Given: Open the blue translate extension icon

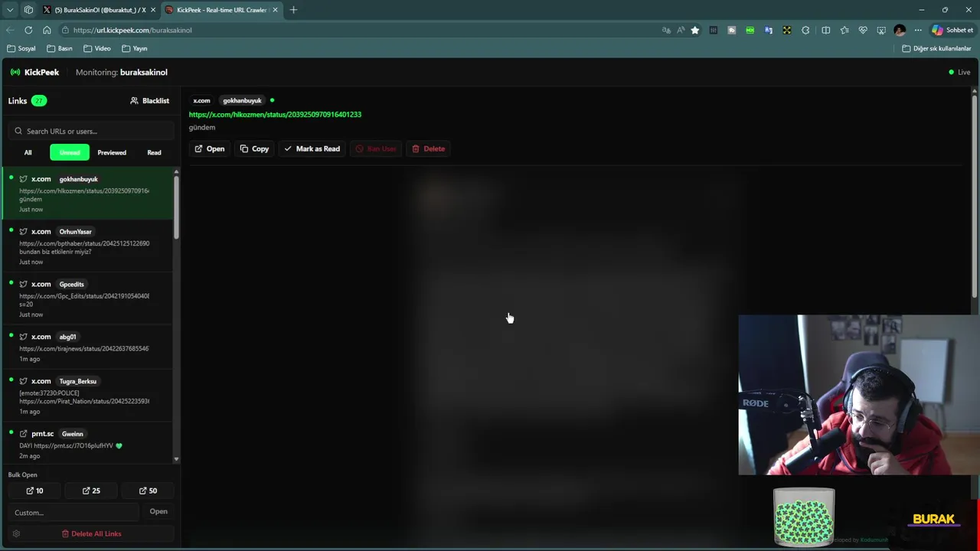Looking at the screenshot, I should [769, 30].
